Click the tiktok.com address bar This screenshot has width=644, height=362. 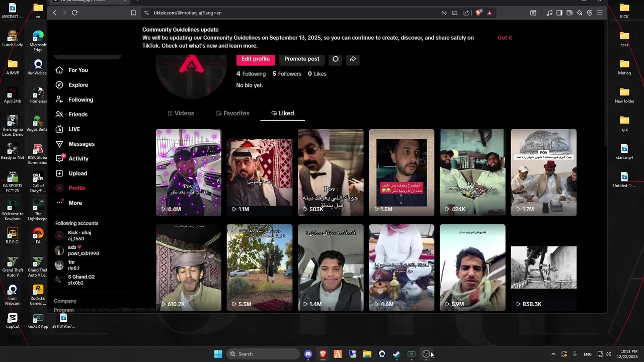coord(292,13)
